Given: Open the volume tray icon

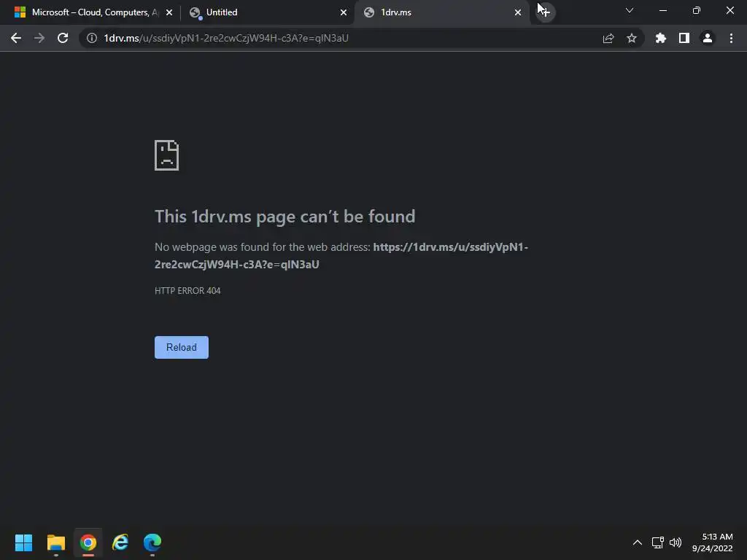Looking at the screenshot, I should pyautogui.click(x=676, y=542).
